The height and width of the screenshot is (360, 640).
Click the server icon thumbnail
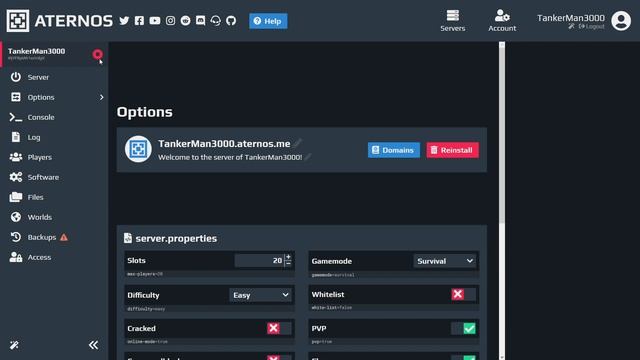[x=138, y=149]
